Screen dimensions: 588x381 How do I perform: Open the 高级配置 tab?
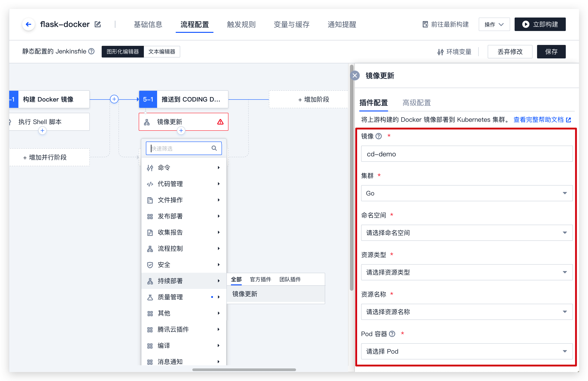click(x=417, y=103)
